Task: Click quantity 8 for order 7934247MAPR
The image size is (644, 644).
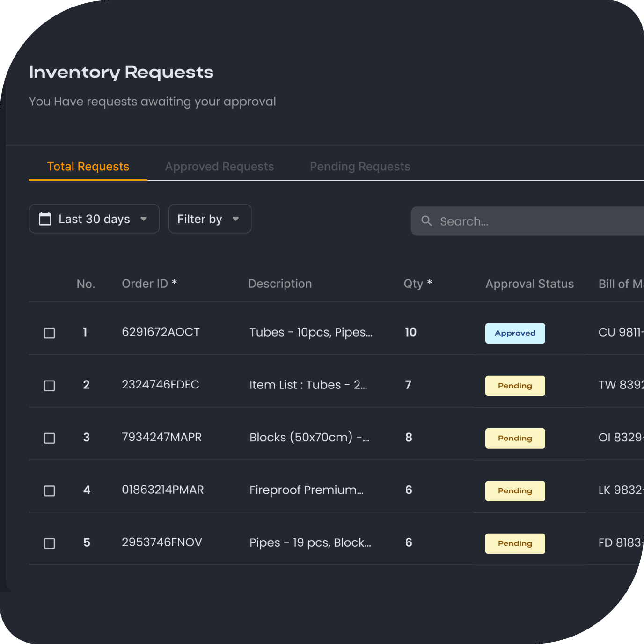Action: (409, 437)
